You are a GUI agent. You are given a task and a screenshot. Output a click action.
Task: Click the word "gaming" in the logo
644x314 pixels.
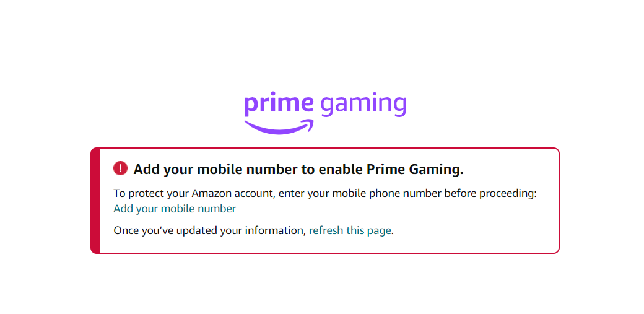(363, 105)
